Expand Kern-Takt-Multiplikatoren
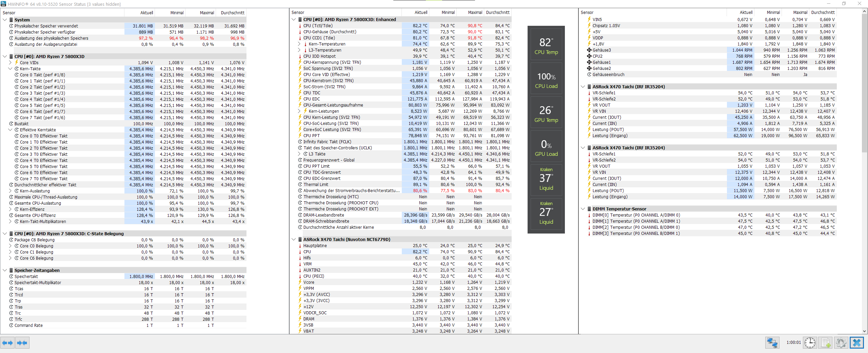The height and width of the screenshot is (353, 868). click(x=10, y=221)
